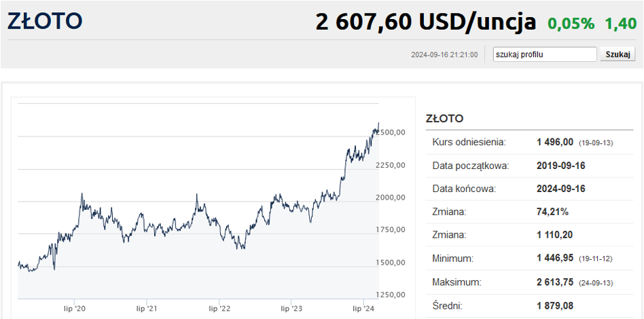The width and height of the screenshot is (644, 319).
Task: Select the Kurs odniesienia row label
Action: click(469, 143)
